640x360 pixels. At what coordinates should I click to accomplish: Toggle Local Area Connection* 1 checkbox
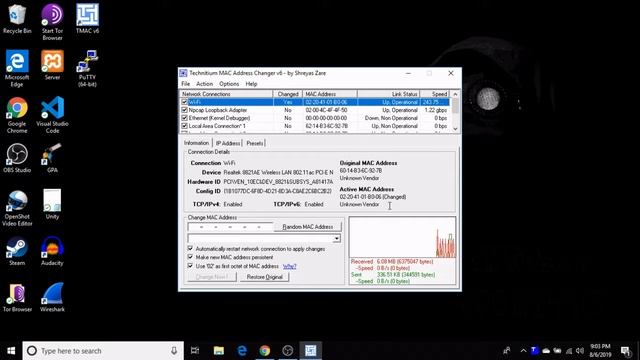coord(184,126)
